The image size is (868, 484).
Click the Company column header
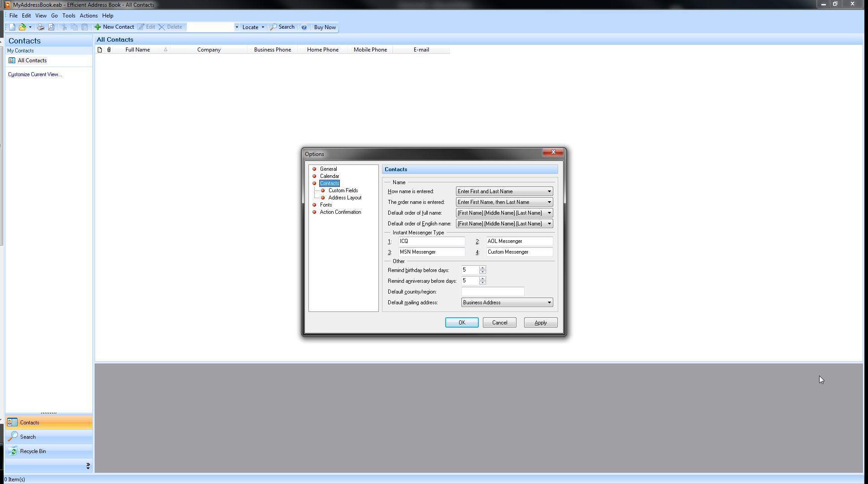[209, 50]
